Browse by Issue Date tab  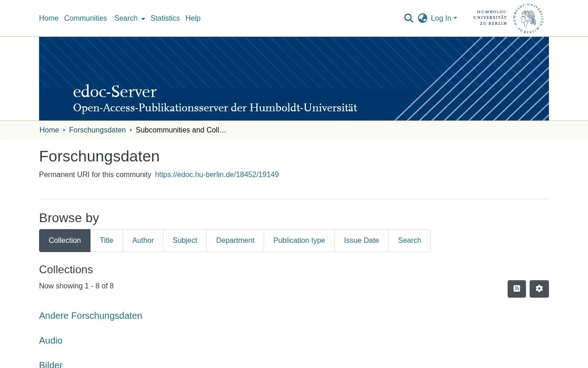(362, 241)
